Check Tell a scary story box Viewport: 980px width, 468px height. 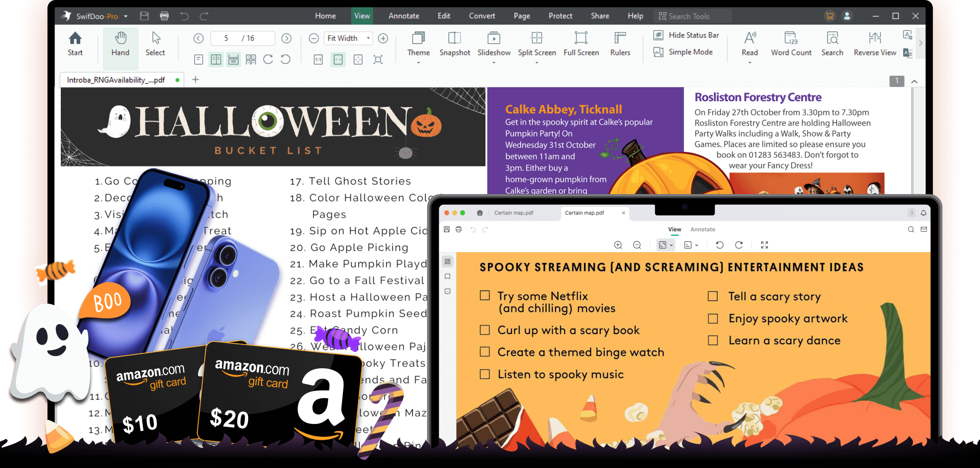click(x=713, y=296)
